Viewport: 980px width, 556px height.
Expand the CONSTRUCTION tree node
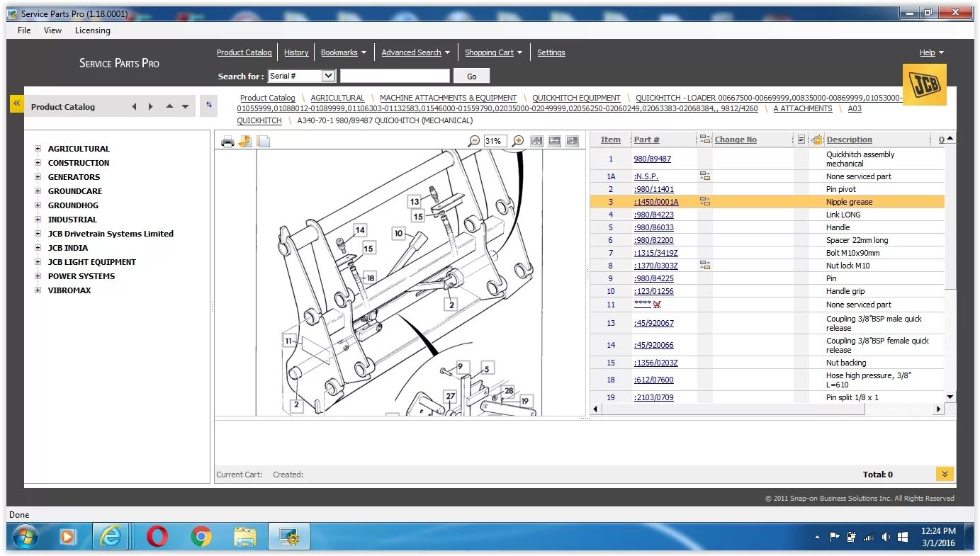[38, 163]
